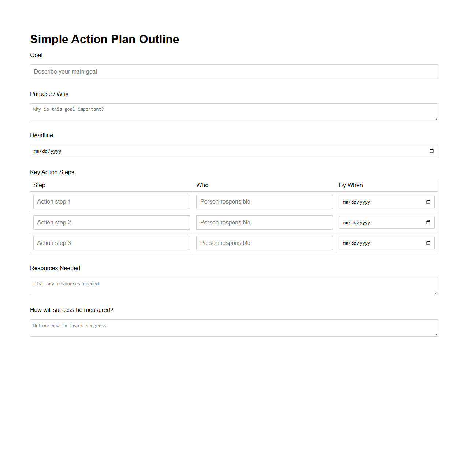This screenshot has height=476, width=468.
Task: Select the Resources Needed textarea
Action: tap(234, 286)
